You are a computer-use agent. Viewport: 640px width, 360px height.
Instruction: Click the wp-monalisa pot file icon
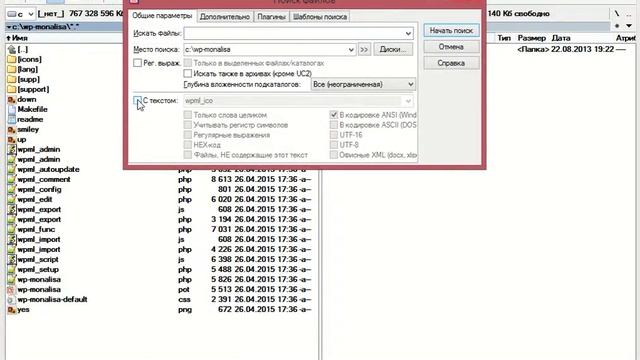[x=12, y=289]
